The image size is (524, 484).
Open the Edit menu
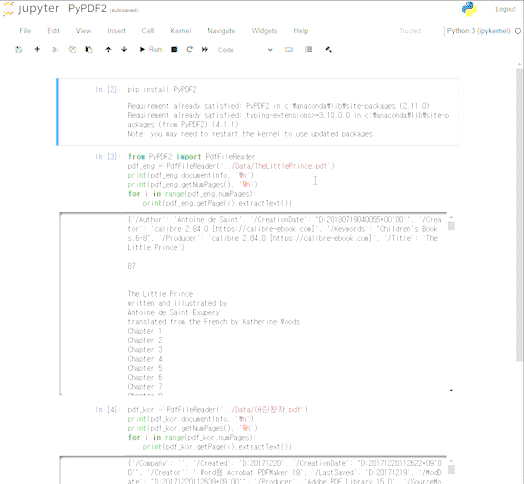click(53, 31)
